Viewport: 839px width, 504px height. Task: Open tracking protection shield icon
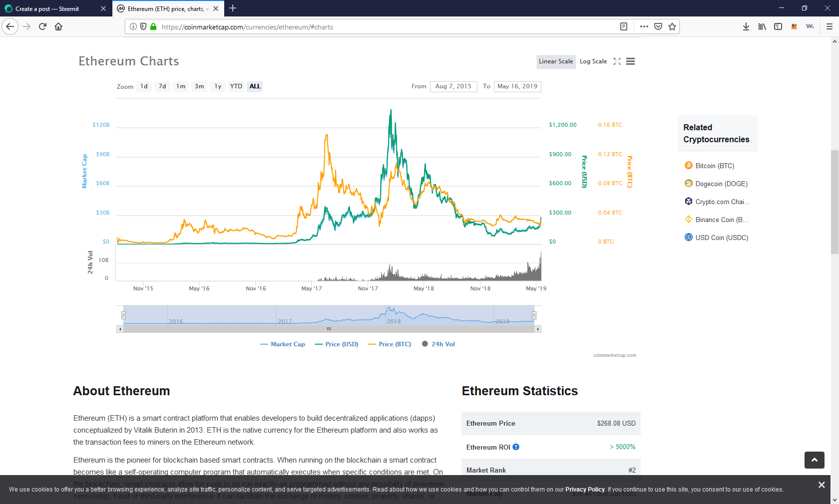coord(143,27)
